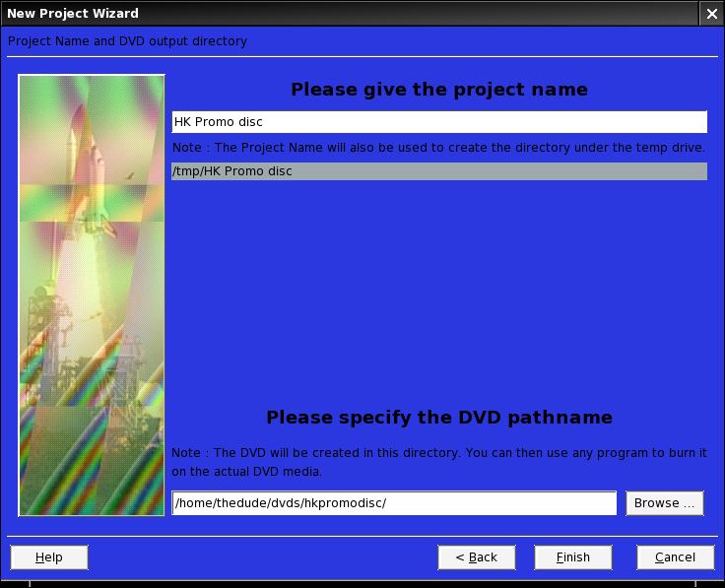Select the /tmp/HK Promo disc path field
The width and height of the screenshot is (725, 588).
[x=438, y=171]
